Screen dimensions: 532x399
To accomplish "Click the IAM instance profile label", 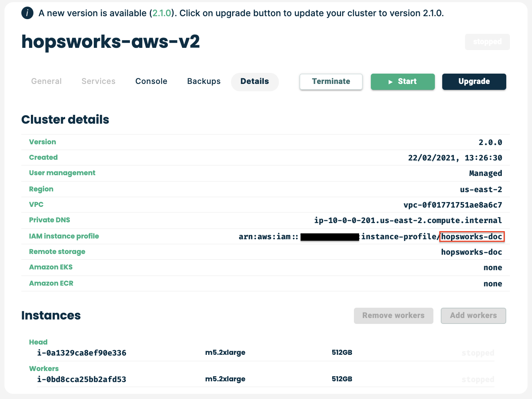I will click(x=64, y=236).
